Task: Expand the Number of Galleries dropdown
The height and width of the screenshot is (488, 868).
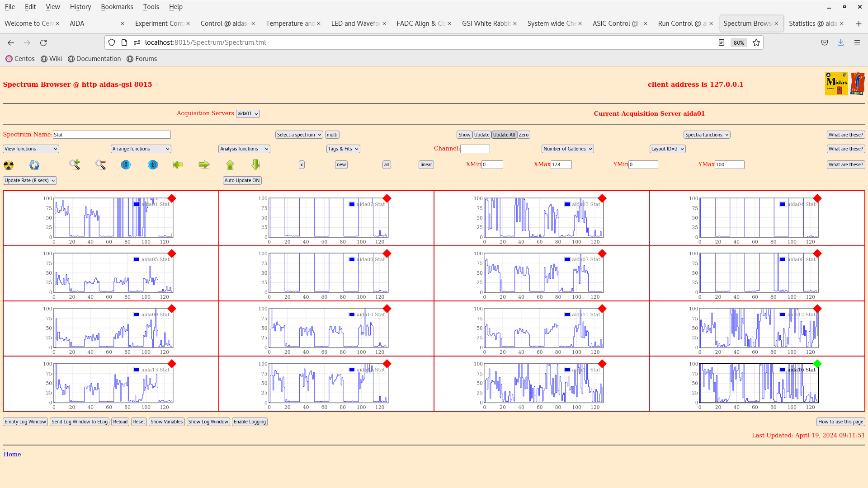Action: pos(568,149)
